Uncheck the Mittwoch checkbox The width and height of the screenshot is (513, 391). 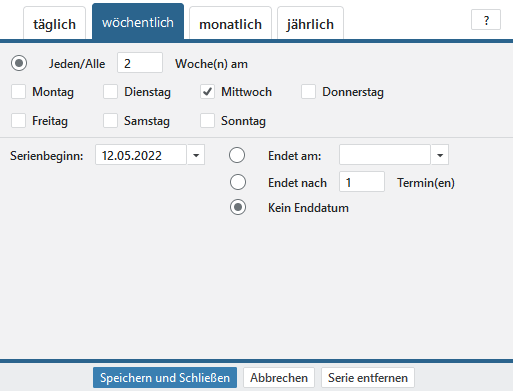[x=207, y=92]
